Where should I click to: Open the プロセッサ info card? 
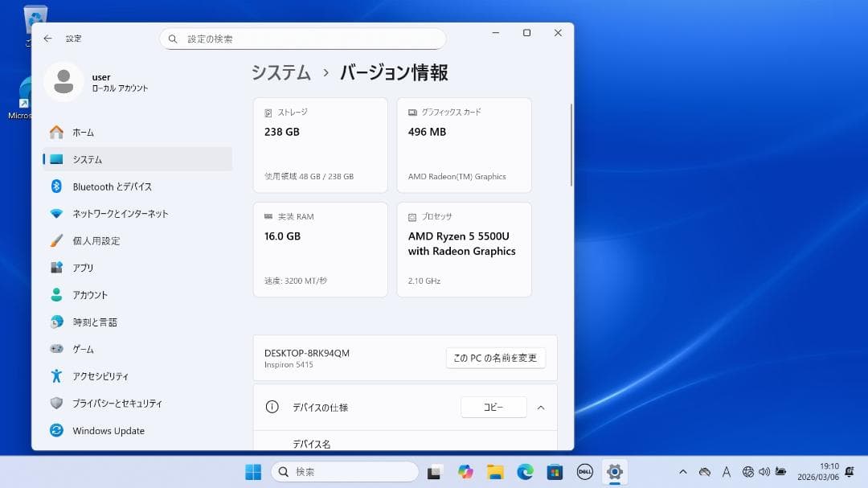point(465,249)
